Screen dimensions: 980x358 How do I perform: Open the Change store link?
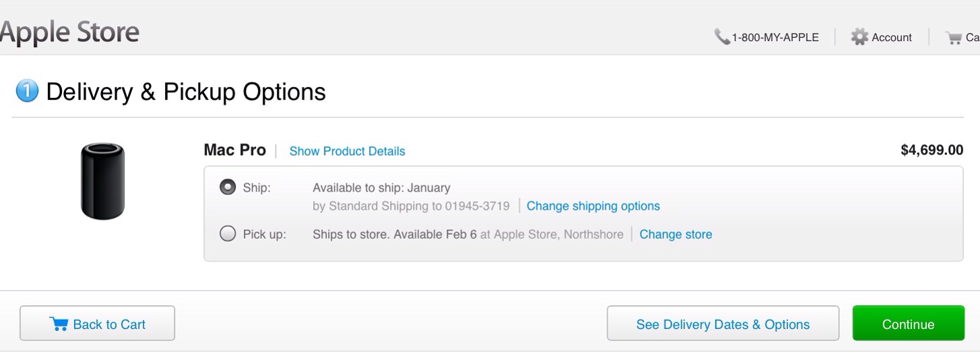676,235
